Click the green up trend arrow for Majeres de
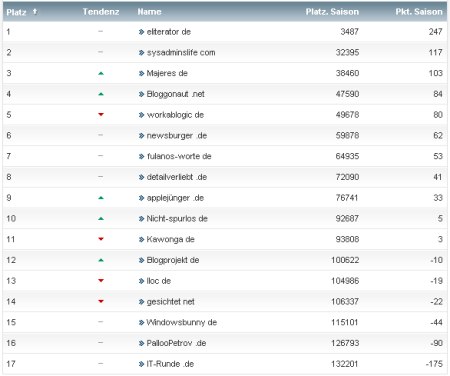This screenshot has width=450, height=376. (x=101, y=73)
